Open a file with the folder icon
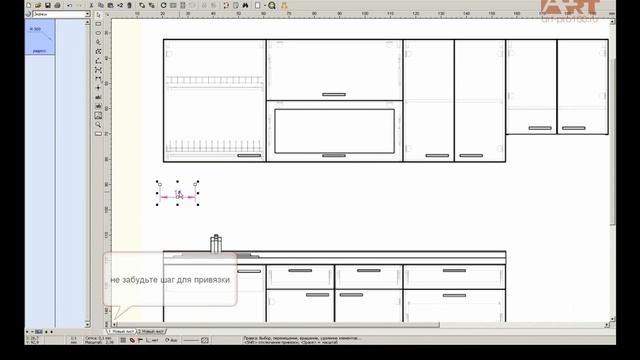The height and width of the screenshot is (360, 640). click(x=38, y=5)
